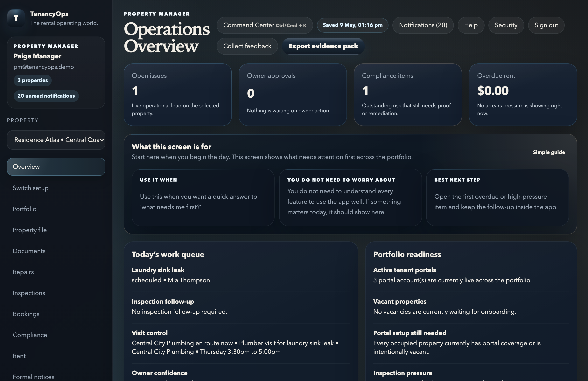Click Collect feedback
Screen dimensions: 588x381
click(x=247, y=46)
